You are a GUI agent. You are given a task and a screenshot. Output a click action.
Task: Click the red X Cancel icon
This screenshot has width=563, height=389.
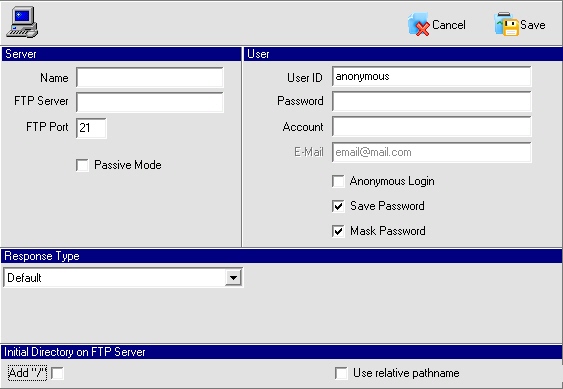click(x=419, y=24)
